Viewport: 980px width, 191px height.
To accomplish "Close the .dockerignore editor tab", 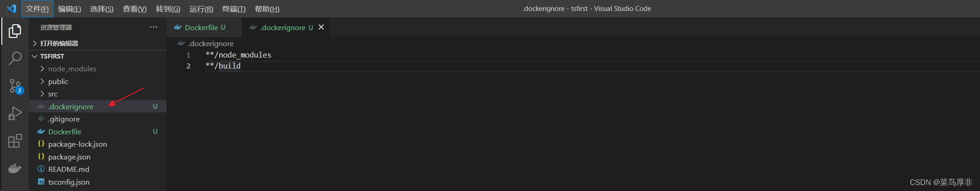I will [321, 27].
